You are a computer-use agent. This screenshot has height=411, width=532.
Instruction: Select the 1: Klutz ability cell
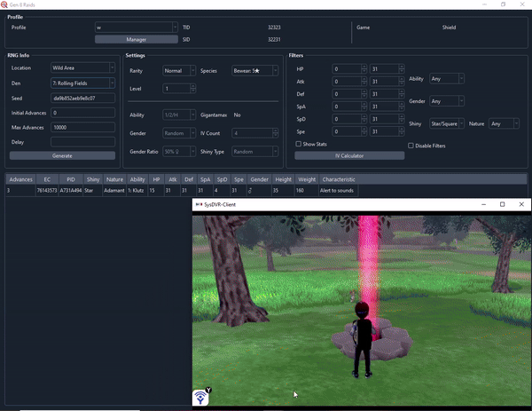click(137, 191)
